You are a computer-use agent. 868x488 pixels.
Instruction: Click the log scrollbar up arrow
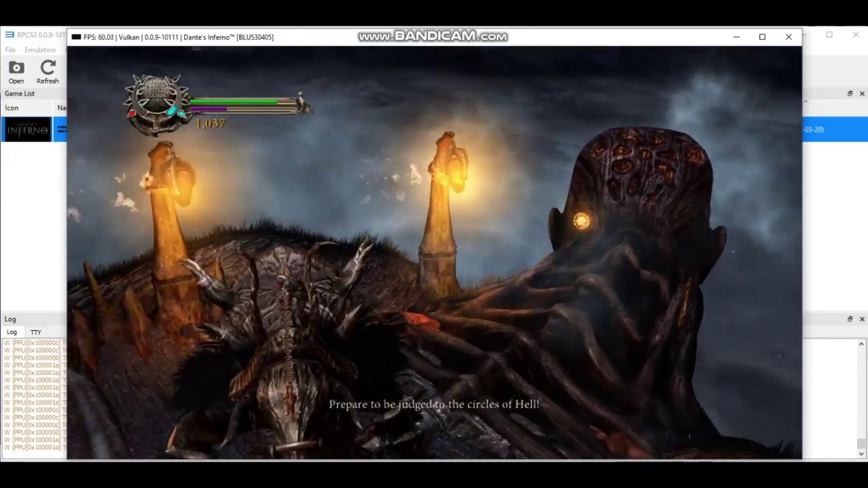tap(861, 344)
